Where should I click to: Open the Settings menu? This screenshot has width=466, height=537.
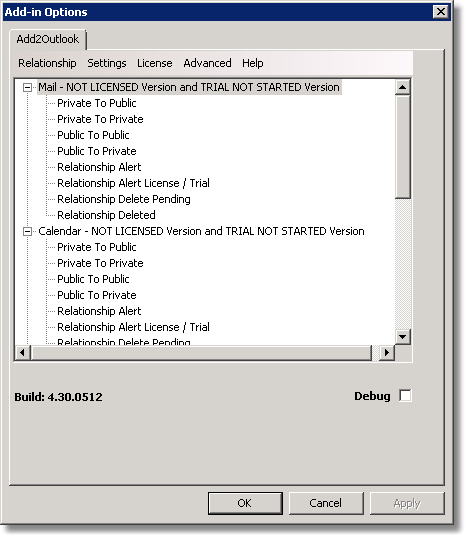click(x=106, y=63)
